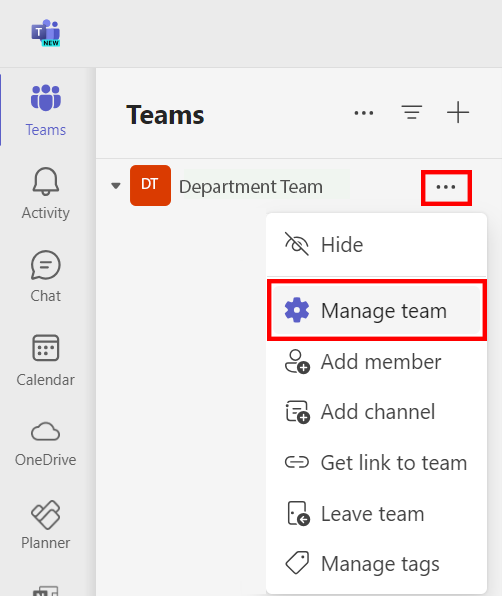Click the Microsoft Teams logo
Viewport: 502px width, 596px height.
tap(46, 33)
